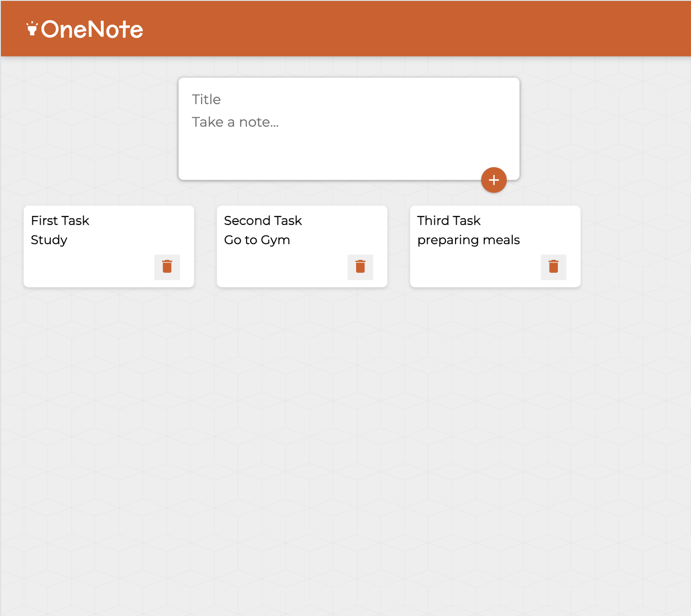The width and height of the screenshot is (691, 616).
Task: Click the 'Go to Gym' note text
Action: point(257,240)
